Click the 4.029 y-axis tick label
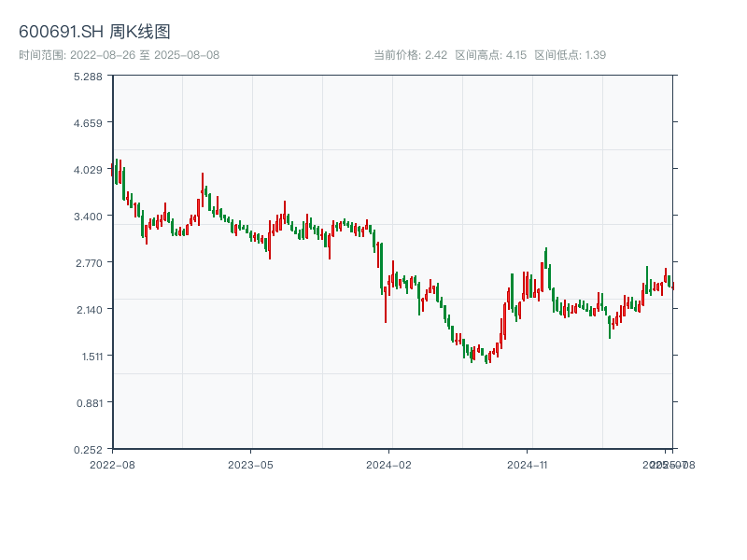Screen dimensions: 747x560 pyautogui.click(x=88, y=169)
